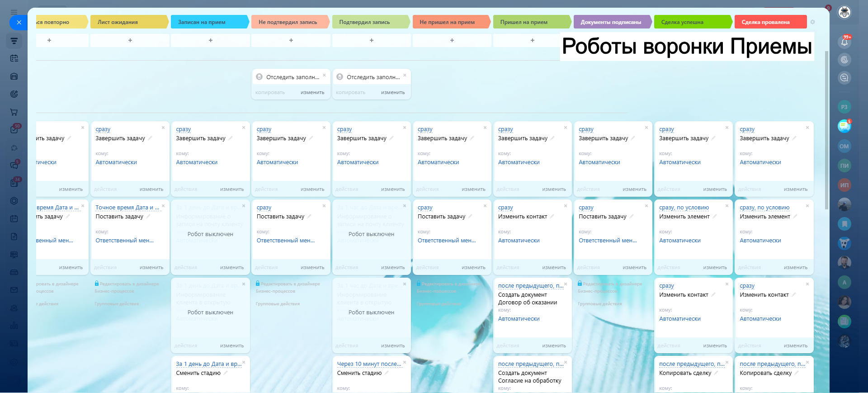The image size is (868, 393).
Task: Open the hexagon icon in left sidebar
Action: click(x=14, y=201)
